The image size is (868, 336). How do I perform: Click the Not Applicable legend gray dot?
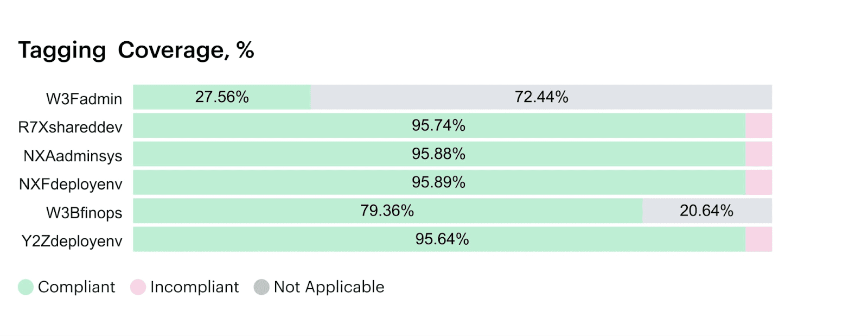[261, 287]
